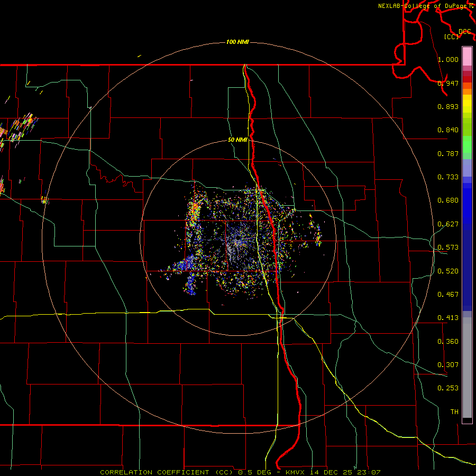Click the 0.733 legend value
Screen dimensions: 476x476
[448, 177]
